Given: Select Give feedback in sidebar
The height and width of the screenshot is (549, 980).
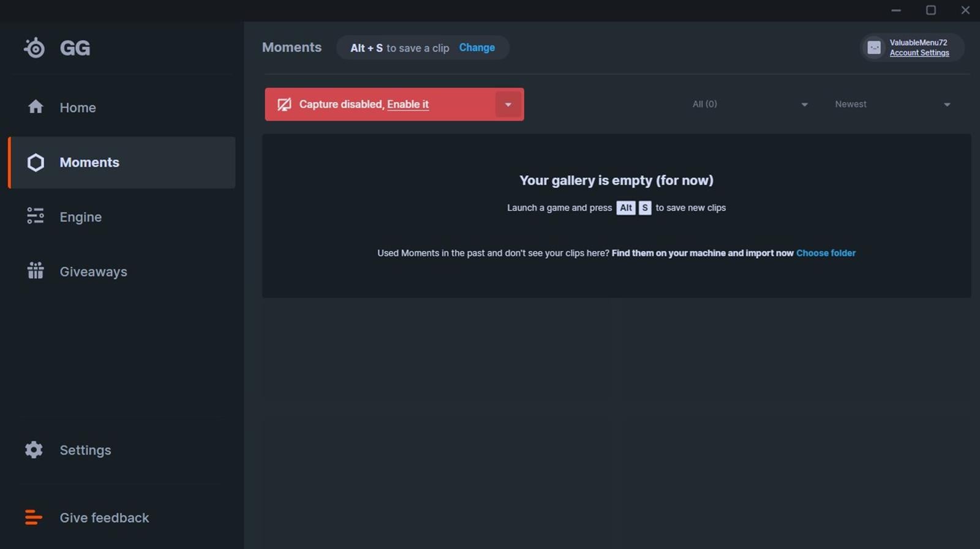Looking at the screenshot, I should tap(104, 518).
